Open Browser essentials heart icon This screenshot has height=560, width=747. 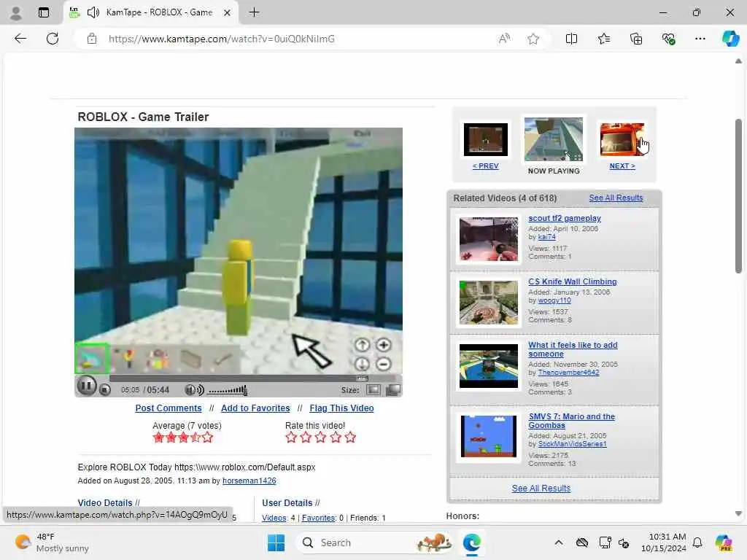point(668,39)
